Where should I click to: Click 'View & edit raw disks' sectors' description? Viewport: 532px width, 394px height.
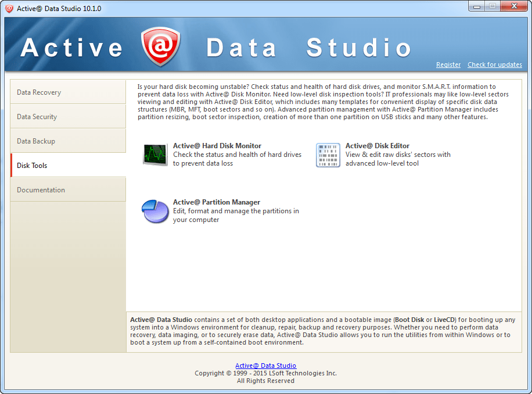(398, 159)
